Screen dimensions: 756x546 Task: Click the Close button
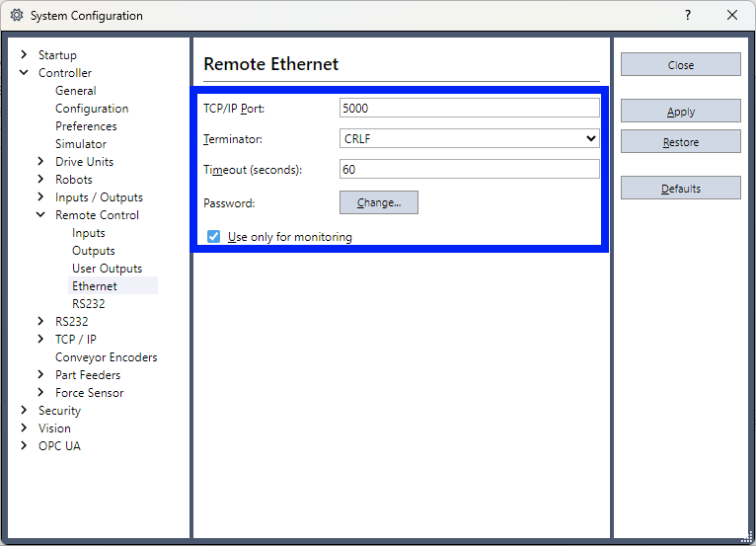(680, 64)
